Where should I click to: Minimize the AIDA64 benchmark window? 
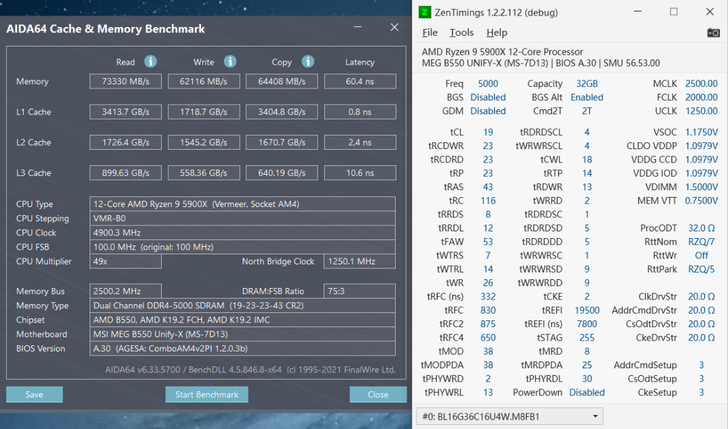click(358, 27)
